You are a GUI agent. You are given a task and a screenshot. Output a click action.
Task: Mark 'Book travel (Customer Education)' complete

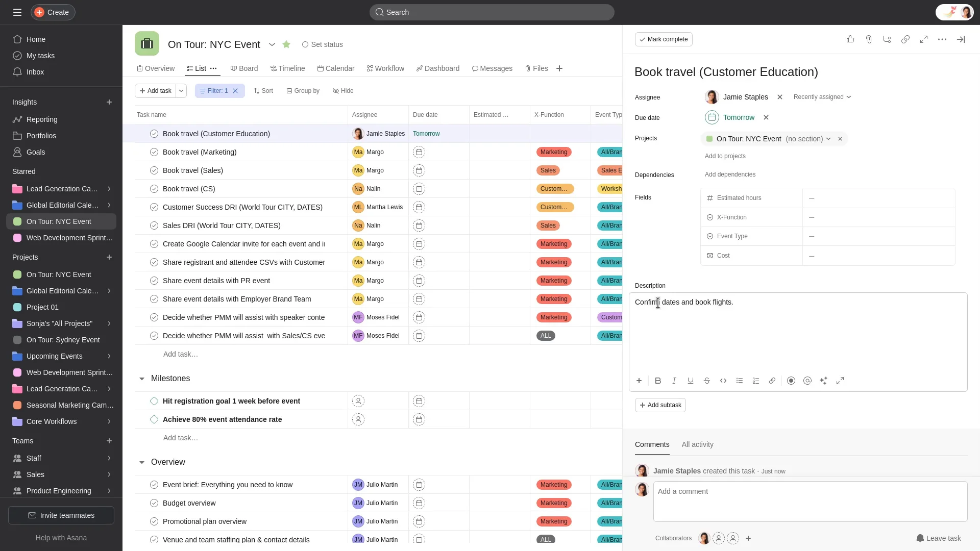(663, 39)
